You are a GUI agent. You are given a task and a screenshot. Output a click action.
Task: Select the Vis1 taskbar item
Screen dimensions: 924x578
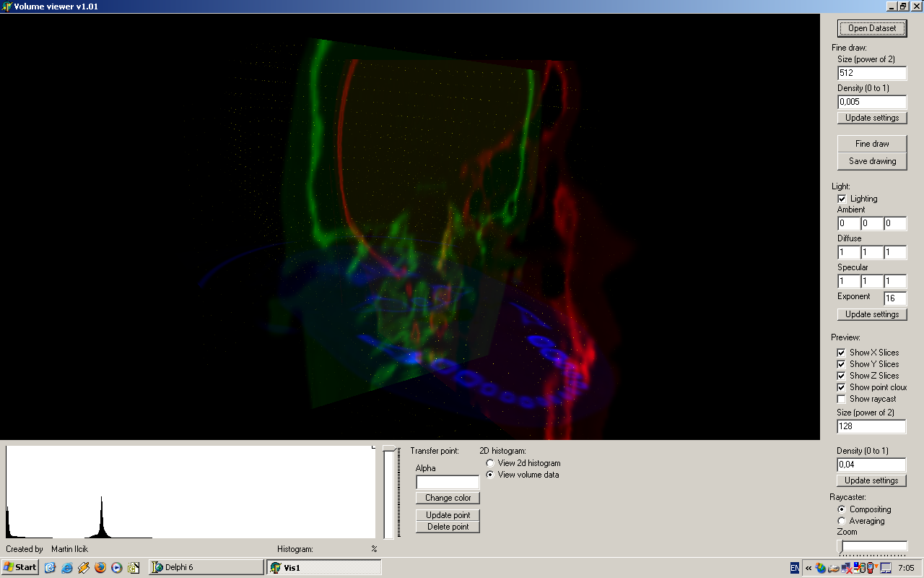click(x=323, y=567)
